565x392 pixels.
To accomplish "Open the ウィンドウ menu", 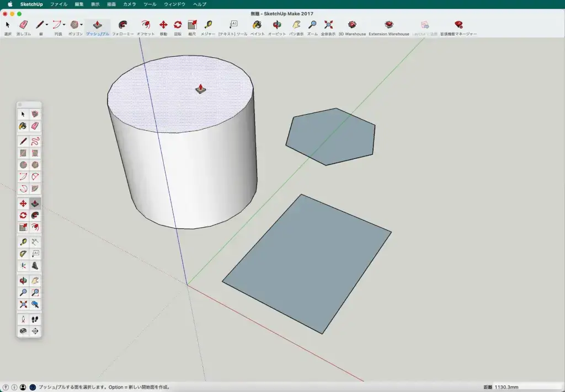I will [x=174, y=4].
